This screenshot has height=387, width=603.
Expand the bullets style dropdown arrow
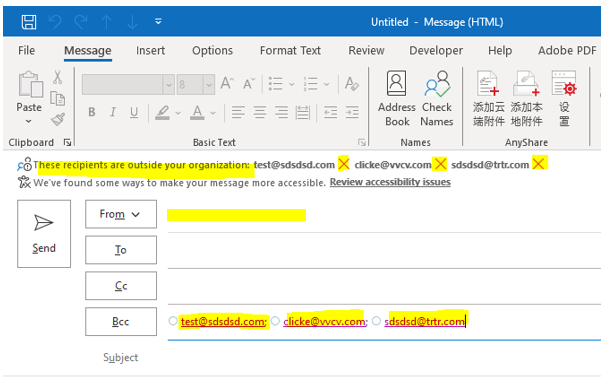(292, 84)
